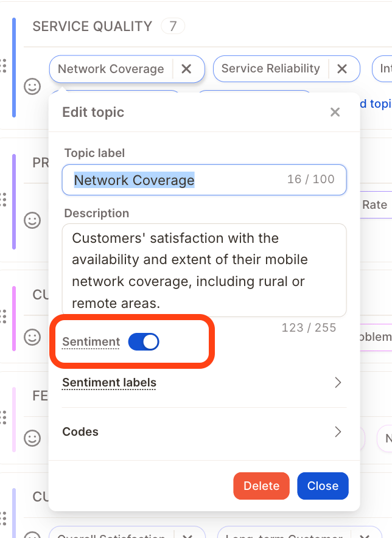Click into the Topic label field
Image resolution: width=392 pixels, height=538 pixels.
(x=205, y=180)
